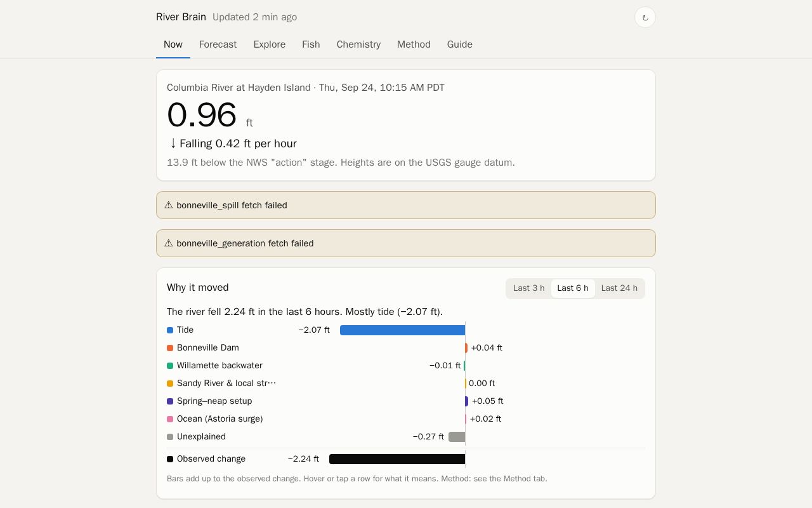Open the Now tab
Screen dimensions: 812x508
coord(173,44)
